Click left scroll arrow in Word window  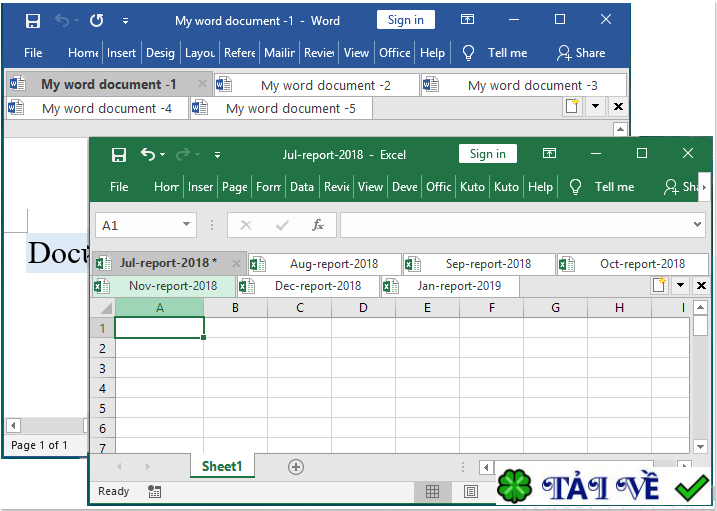tap(13, 426)
